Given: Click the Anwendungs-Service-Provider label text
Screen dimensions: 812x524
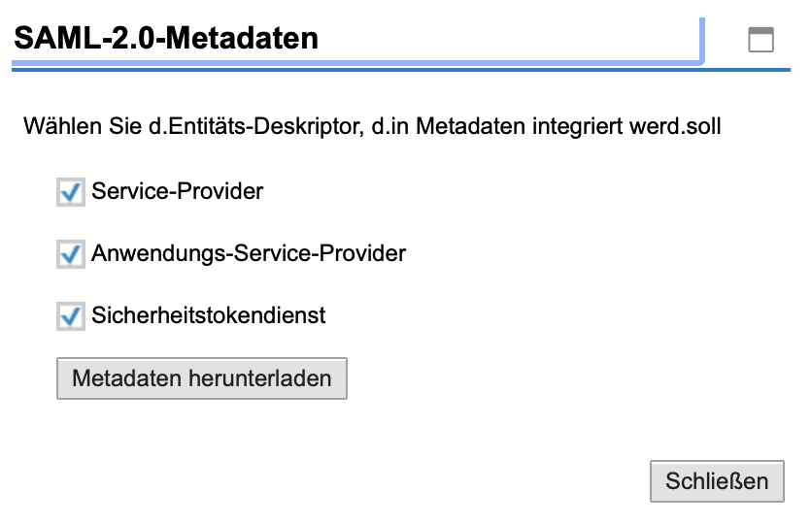Looking at the screenshot, I should coord(249,253).
